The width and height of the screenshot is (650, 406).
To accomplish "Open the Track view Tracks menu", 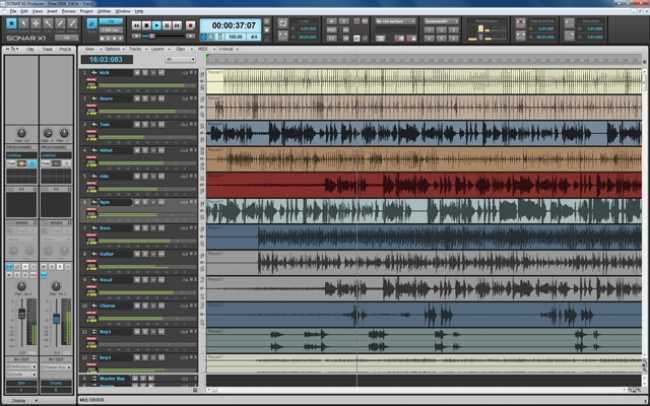I will click(x=136, y=49).
